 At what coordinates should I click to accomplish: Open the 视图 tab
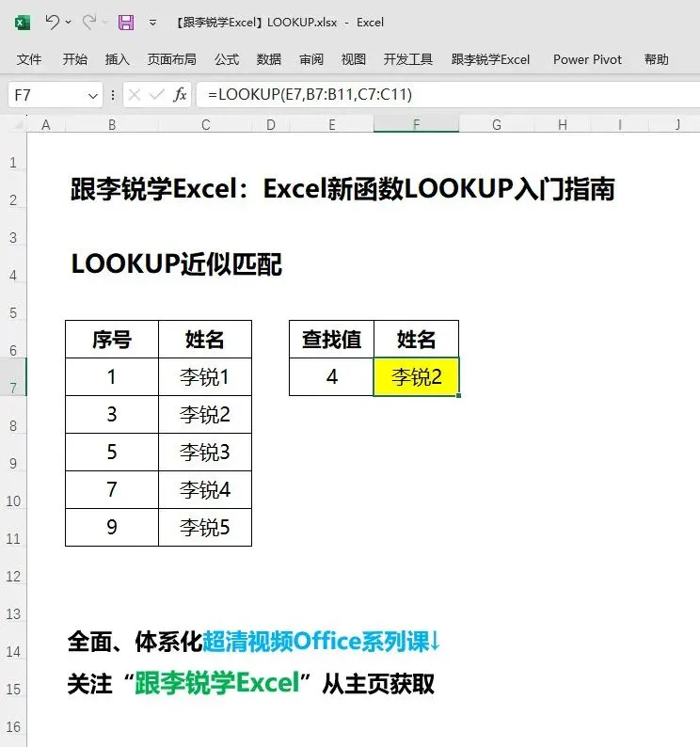354,59
